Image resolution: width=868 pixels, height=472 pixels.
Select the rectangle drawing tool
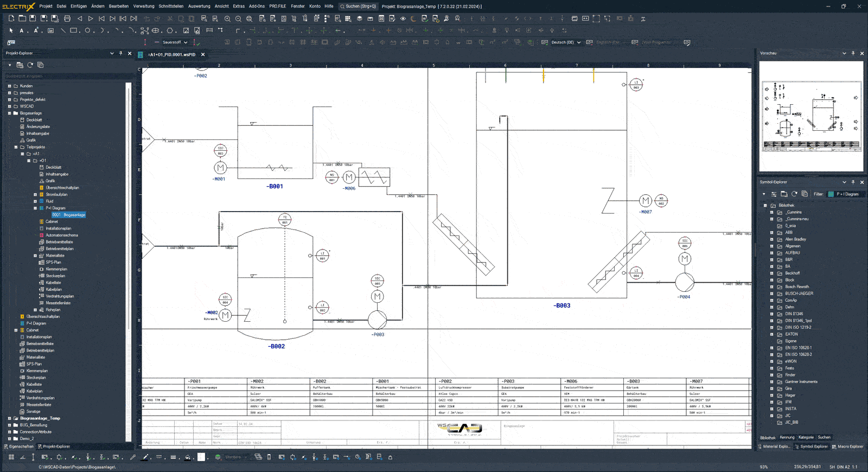coord(74,30)
